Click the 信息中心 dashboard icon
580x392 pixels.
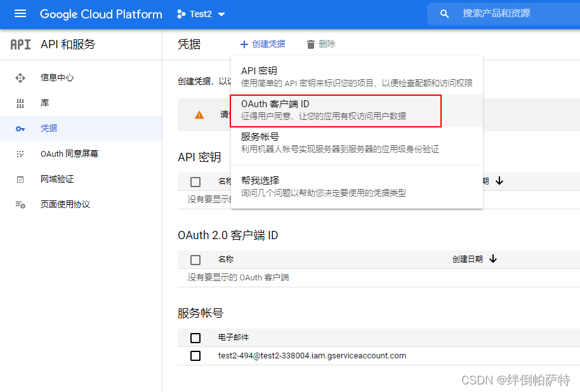[x=20, y=77]
